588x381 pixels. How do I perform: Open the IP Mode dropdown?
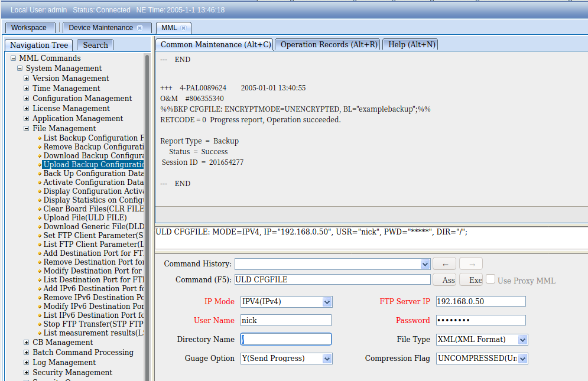(x=327, y=302)
